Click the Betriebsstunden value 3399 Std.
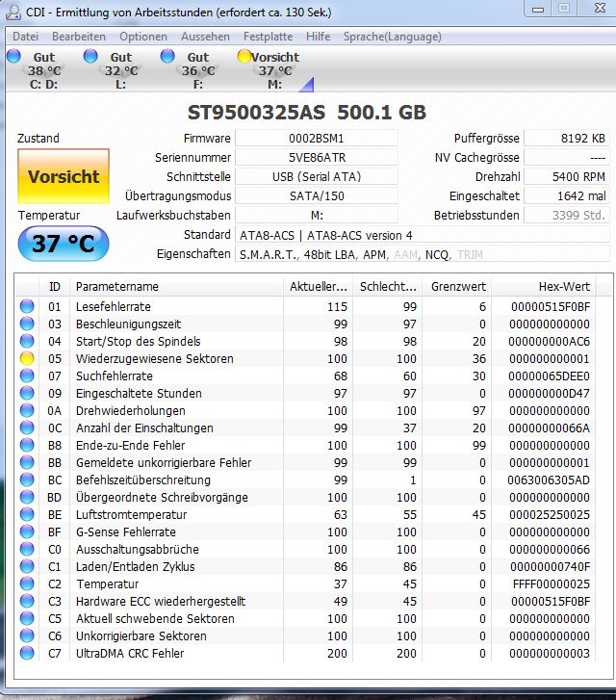The width and height of the screenshot is (616, 700). (567, 215)
